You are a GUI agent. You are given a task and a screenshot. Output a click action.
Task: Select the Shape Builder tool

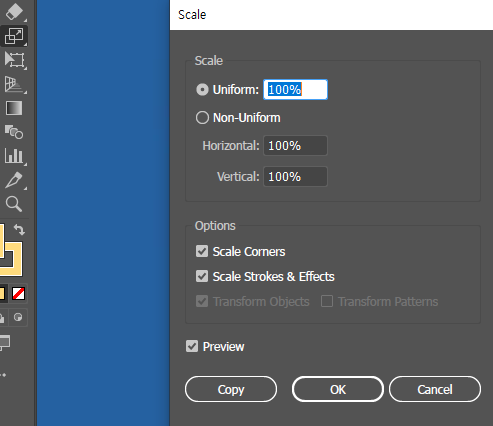(x=14, y=132)
